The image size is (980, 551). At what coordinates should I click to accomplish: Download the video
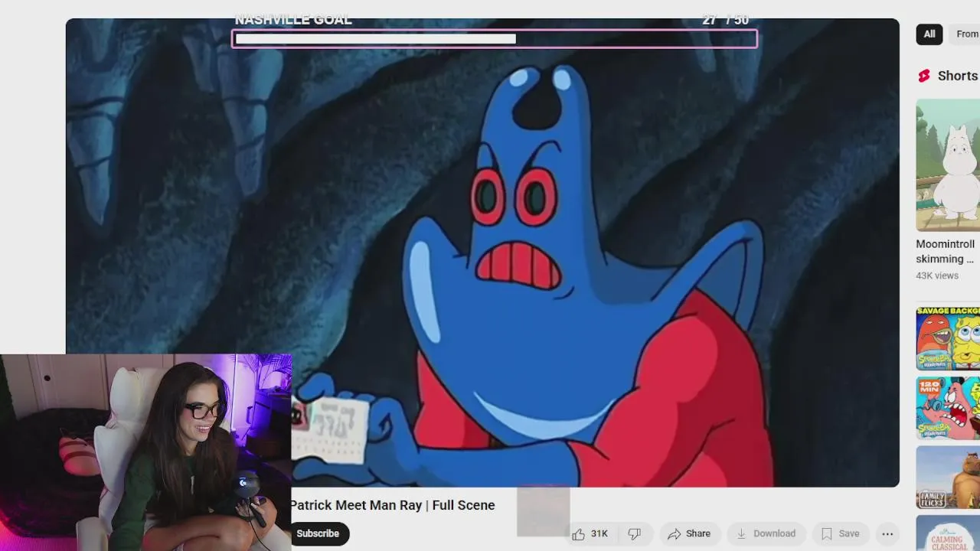pyautogui.click(x=766, y=534)
